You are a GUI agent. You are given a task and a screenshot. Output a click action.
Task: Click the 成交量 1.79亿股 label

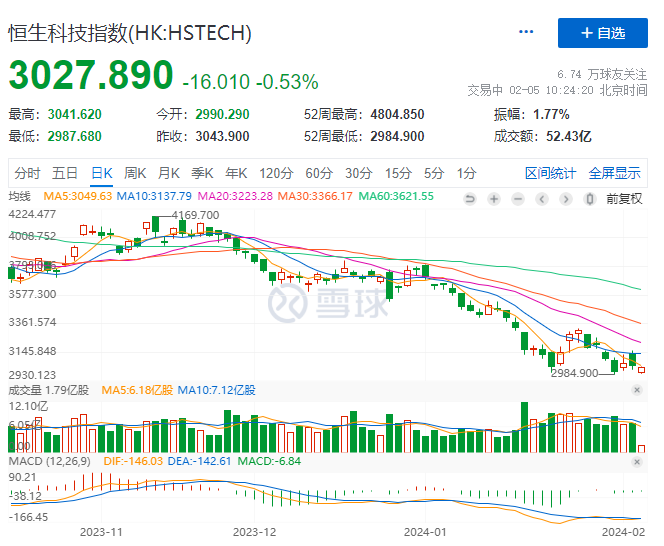pyautogui.click(x=49, y=390)
